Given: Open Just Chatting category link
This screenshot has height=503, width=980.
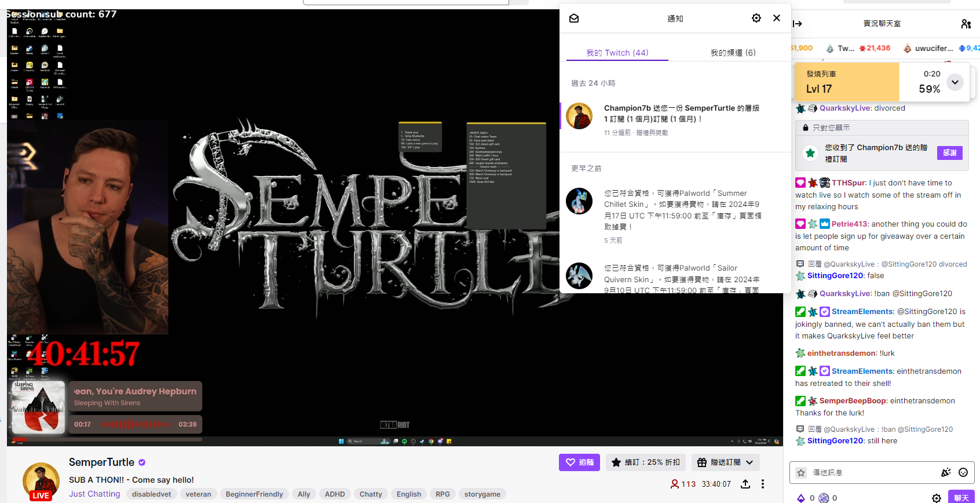Looking at the screenshot, I should tap(94, 494).
